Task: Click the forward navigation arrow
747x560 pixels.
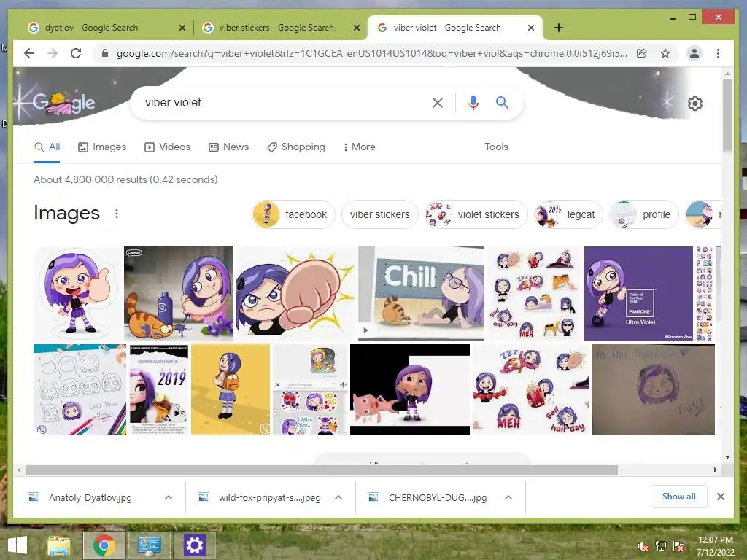Action: point(53,53)
